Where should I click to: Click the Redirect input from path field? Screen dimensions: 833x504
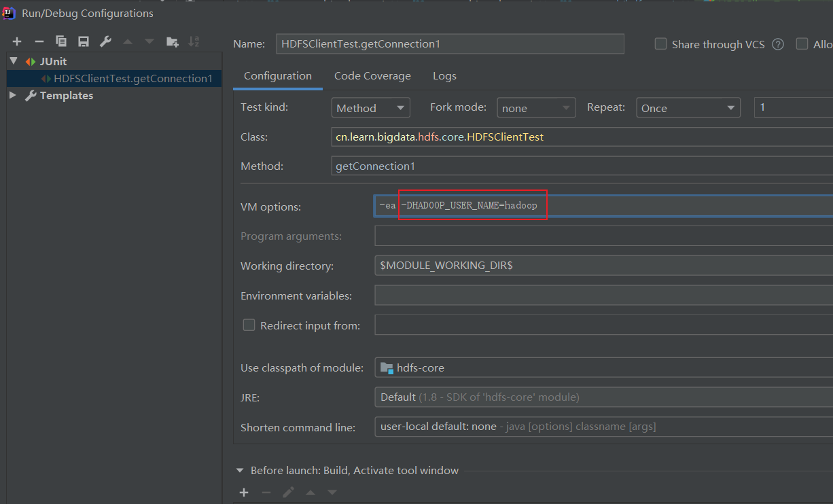[x=603, y=325]
